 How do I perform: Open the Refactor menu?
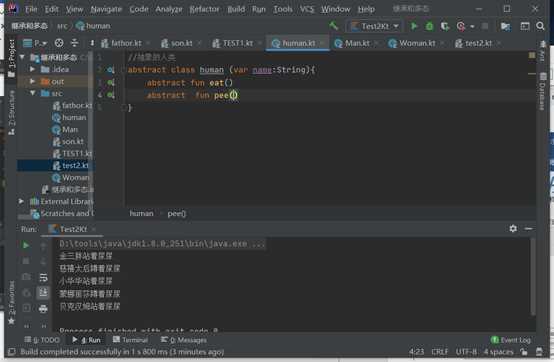(x=204, y=9)
